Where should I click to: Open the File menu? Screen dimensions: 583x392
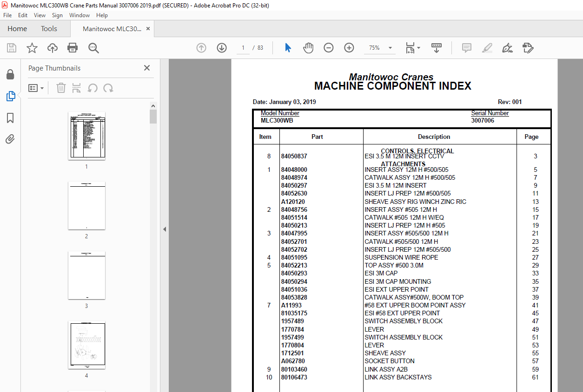[7, 15]
